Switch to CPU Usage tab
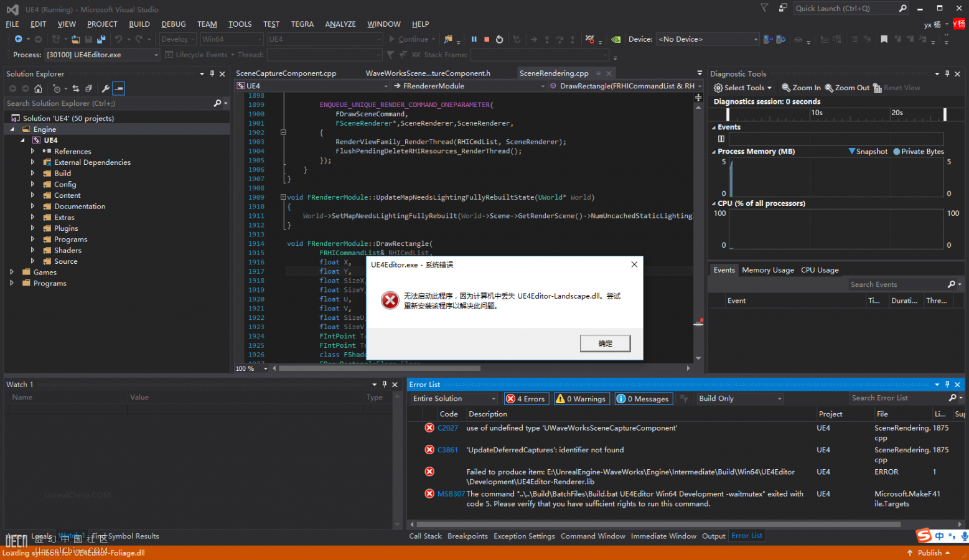The height and width of the screenshot is (560, 969). (x=820, y=270)
